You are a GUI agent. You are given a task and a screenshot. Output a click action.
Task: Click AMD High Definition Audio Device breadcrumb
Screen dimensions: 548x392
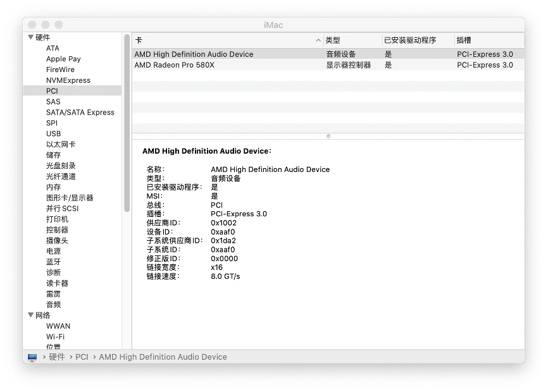[163, 357]
